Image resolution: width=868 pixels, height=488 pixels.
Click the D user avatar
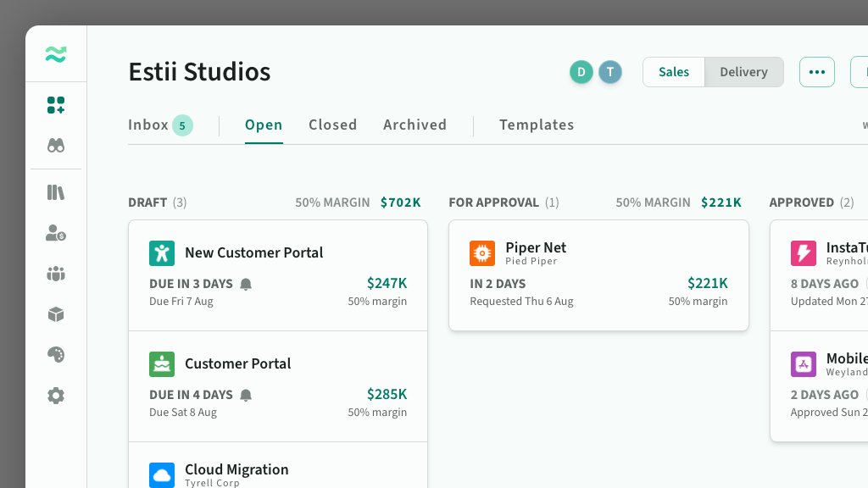coord(581,72)
